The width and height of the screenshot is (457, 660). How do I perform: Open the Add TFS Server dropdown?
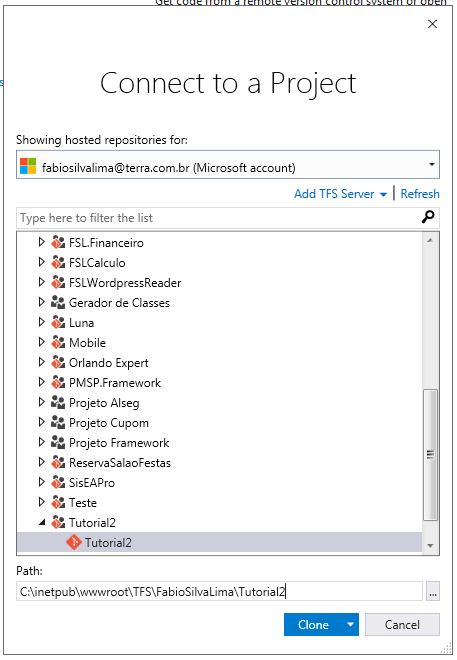tap(340, 194)
